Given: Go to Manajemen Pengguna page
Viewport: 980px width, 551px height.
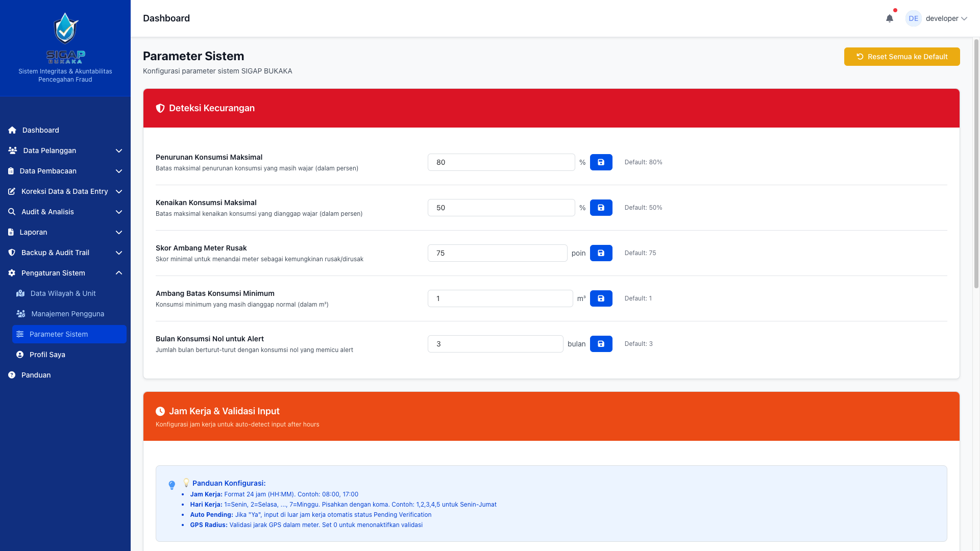Looking at the screenshot, I should tap(67, 314).
